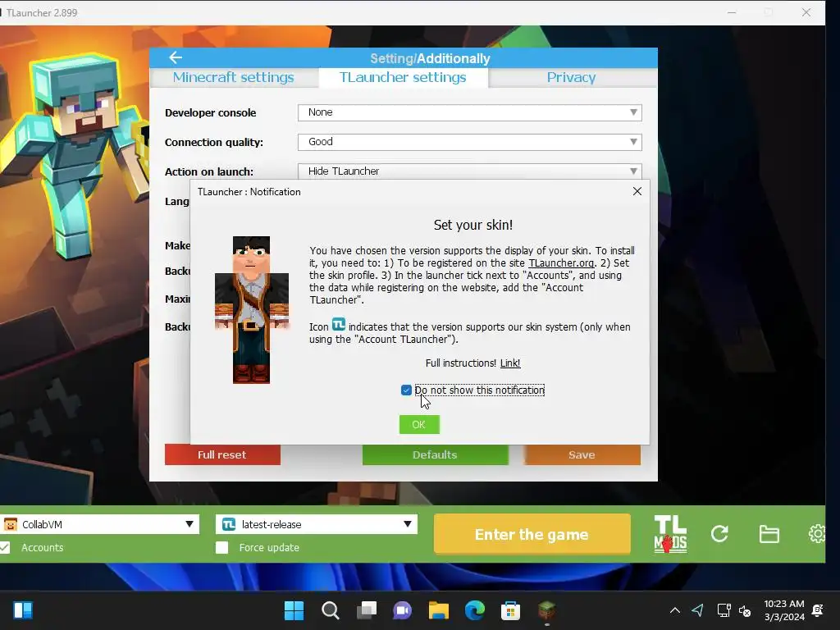Expand Action on launch dropdown
Image resolution: width=840 pixels, height=630 pixels.
point(470,171)
